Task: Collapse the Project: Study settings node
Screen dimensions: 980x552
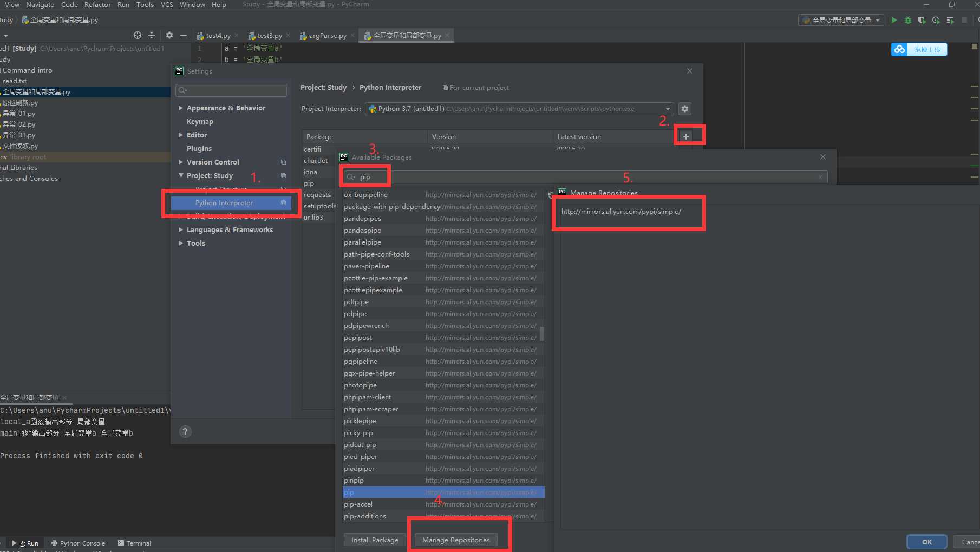Action: coord(181,175)
